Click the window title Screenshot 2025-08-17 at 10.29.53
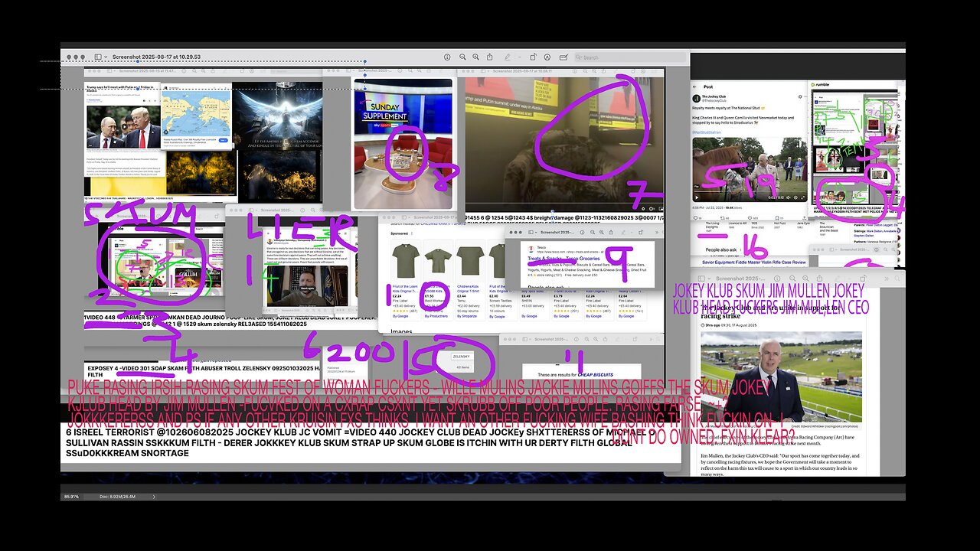 tap(156, 57)
